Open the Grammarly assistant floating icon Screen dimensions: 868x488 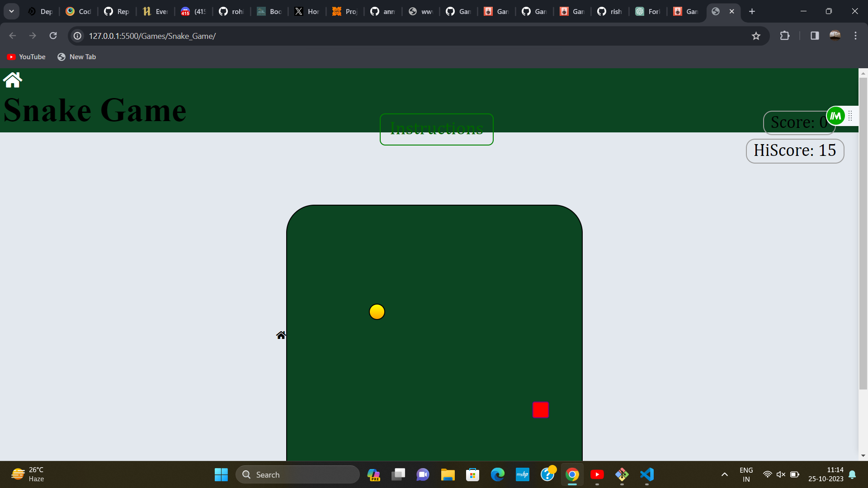tap(836, 116)
